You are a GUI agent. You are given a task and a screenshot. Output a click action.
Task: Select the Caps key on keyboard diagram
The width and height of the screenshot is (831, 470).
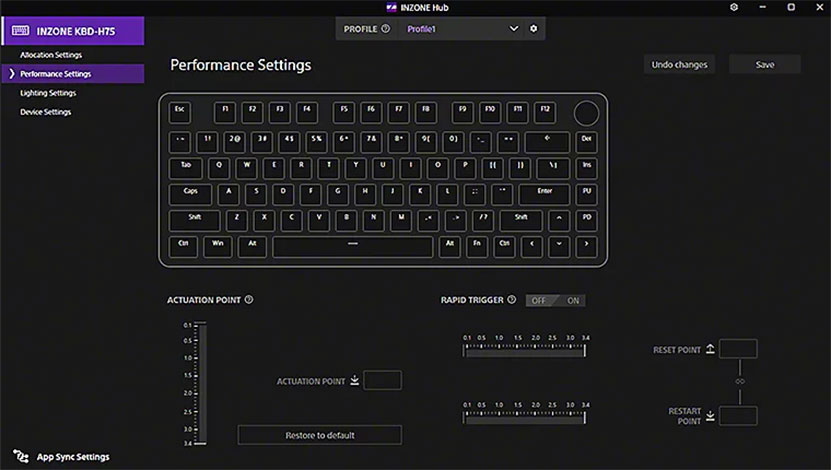click(x=190, y=194)
